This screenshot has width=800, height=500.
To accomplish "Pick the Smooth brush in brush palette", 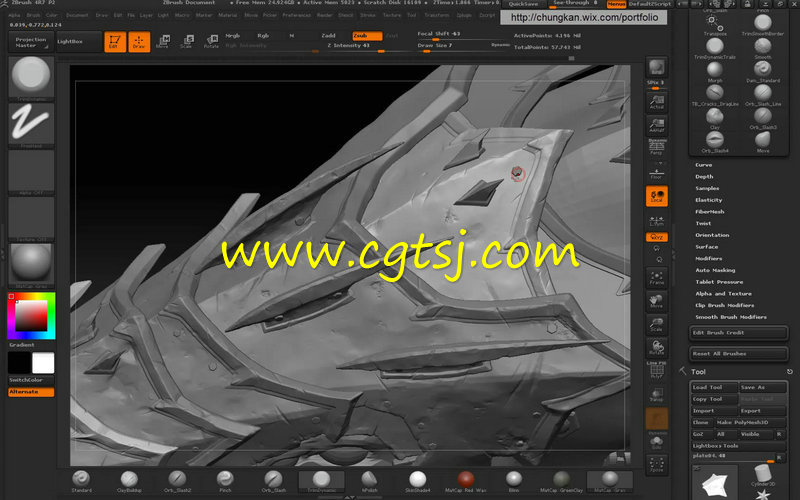I will click(x=763, y=48).
